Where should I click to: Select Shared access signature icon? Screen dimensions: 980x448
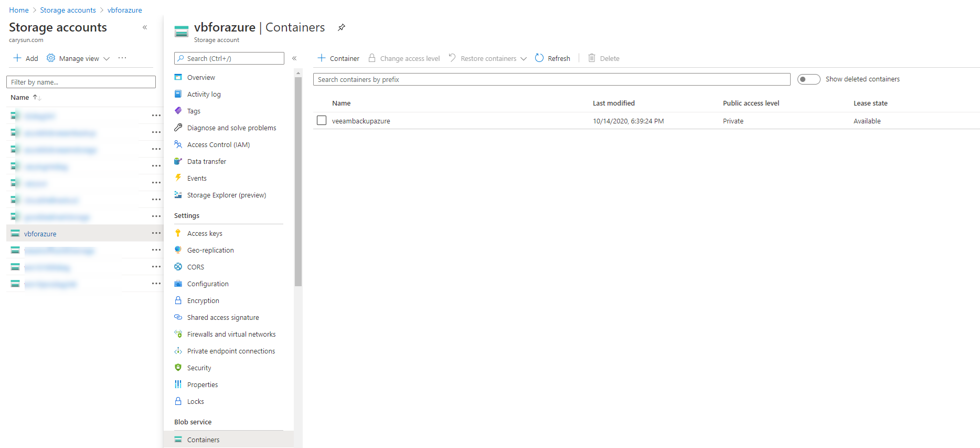178,317
